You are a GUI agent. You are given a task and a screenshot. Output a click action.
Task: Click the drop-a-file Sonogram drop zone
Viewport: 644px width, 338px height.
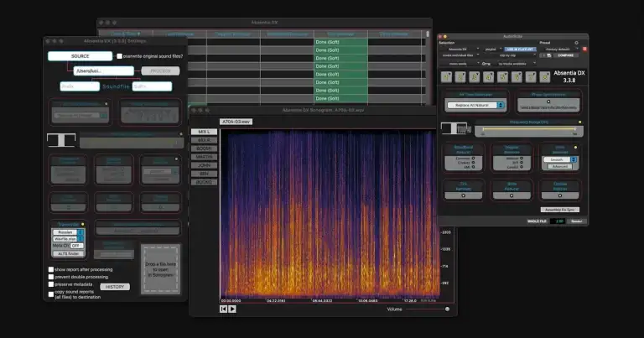[x=161, y=269]
